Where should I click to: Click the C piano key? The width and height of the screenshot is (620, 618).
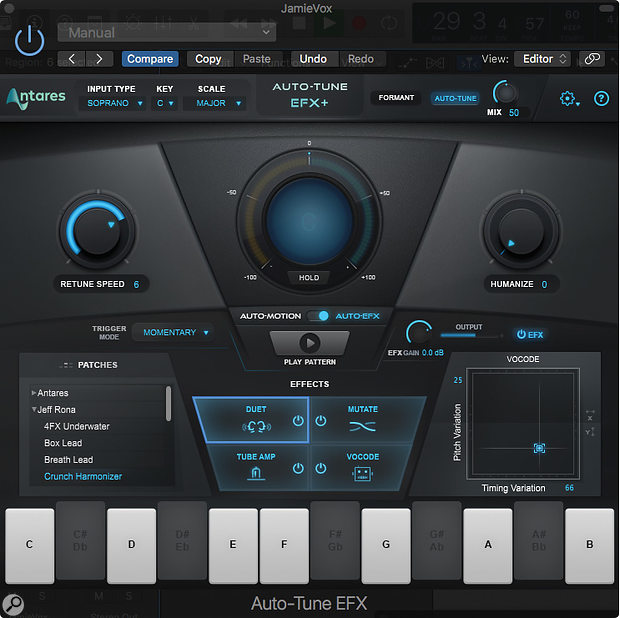coord(30,546)
